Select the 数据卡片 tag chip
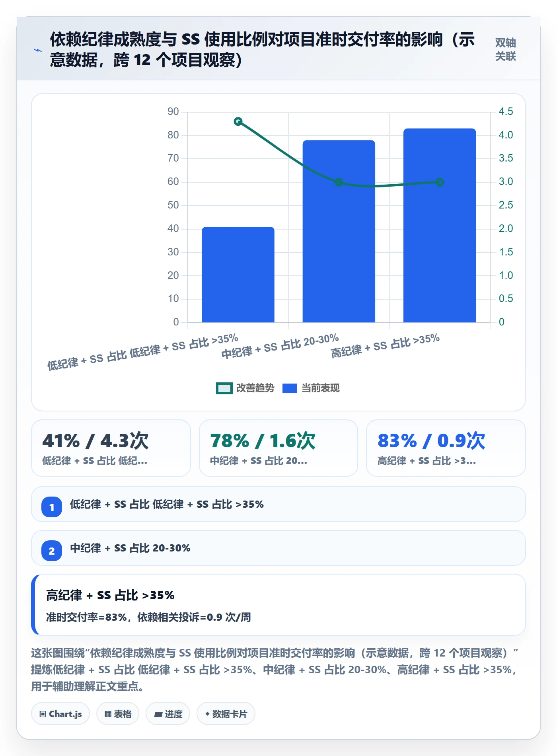 226,714
